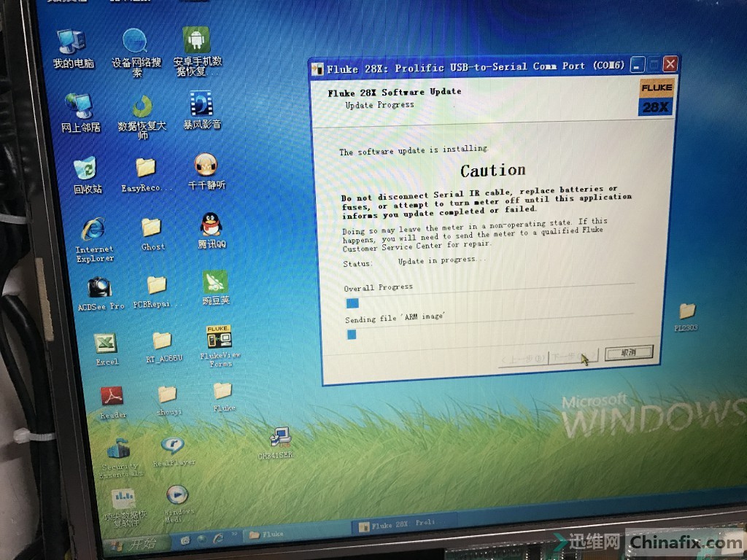Click the 'Overall Progress' label
Image resolution: width=747 pixels, height=560 pixels.
[379, 287]
